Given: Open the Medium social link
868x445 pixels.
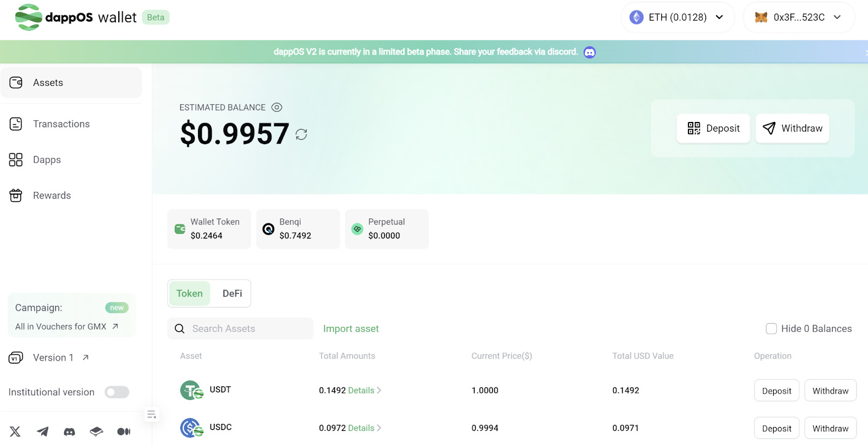Looking at the screenshot, I should [124, 431].
